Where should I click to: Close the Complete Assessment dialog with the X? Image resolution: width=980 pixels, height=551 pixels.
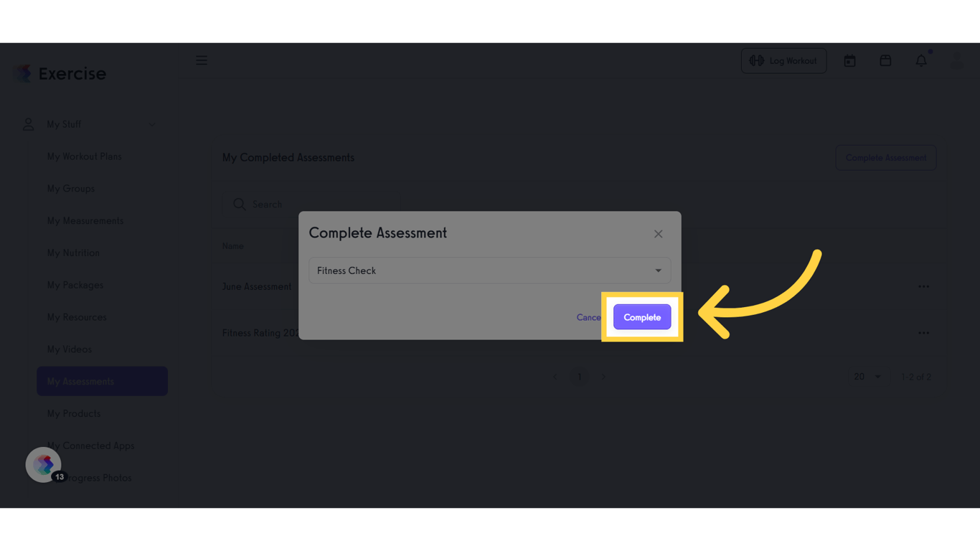tap(658, 234)
